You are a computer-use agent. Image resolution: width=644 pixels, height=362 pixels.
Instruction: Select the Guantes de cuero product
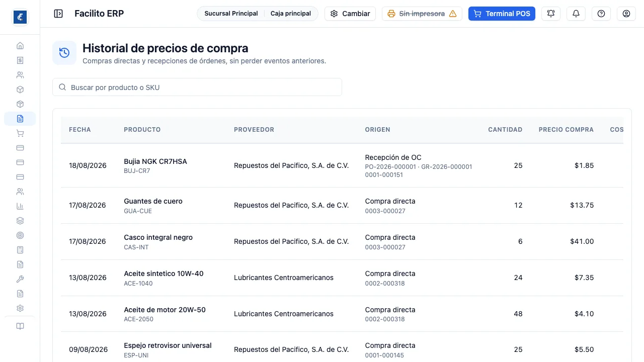[153, 201]
